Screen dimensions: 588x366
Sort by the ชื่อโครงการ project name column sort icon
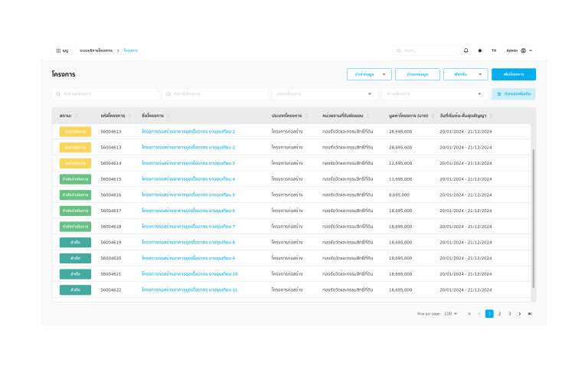pyautogui.click(x=168, y=116)
